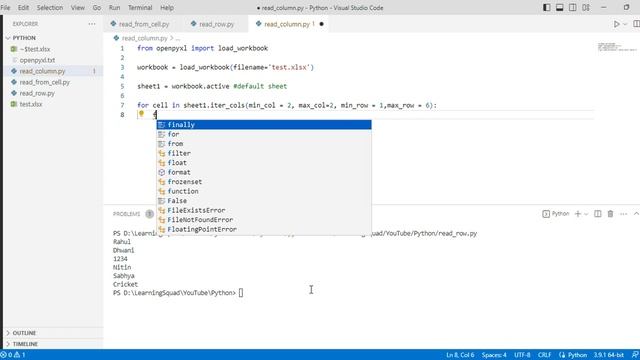Choose 'function' from the suggestions
640x360 pixels.
(264, 191)
